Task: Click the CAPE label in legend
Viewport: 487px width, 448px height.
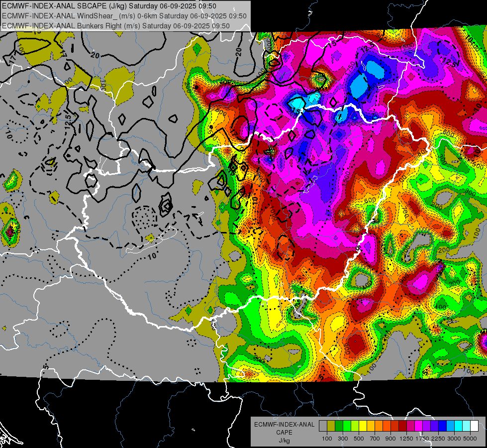Action: pyautogui.click(x=284, y=433)
